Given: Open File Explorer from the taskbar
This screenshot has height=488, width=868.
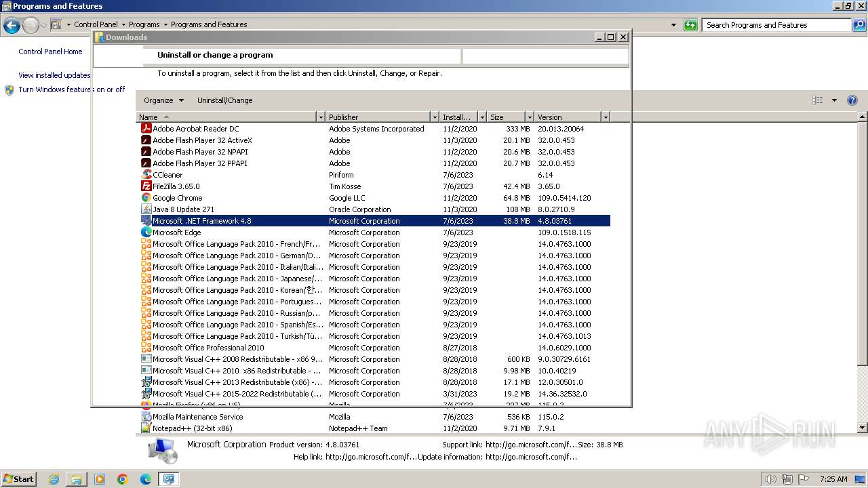Looking at the screenshot, I should [77, 479].
